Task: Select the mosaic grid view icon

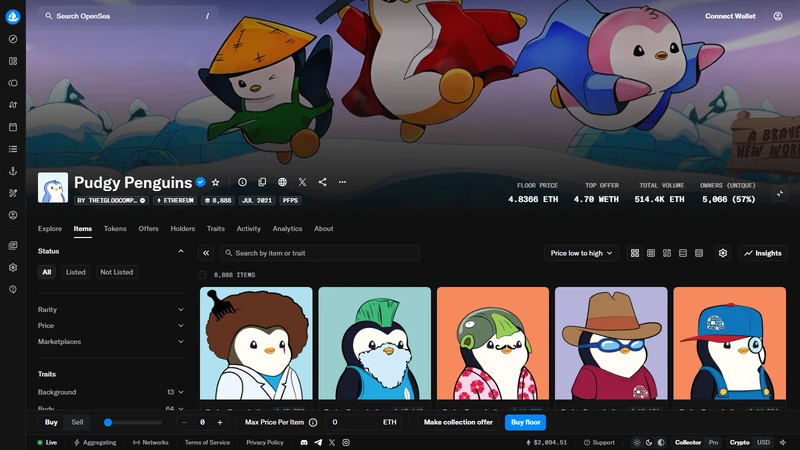Action: (667, 253)
